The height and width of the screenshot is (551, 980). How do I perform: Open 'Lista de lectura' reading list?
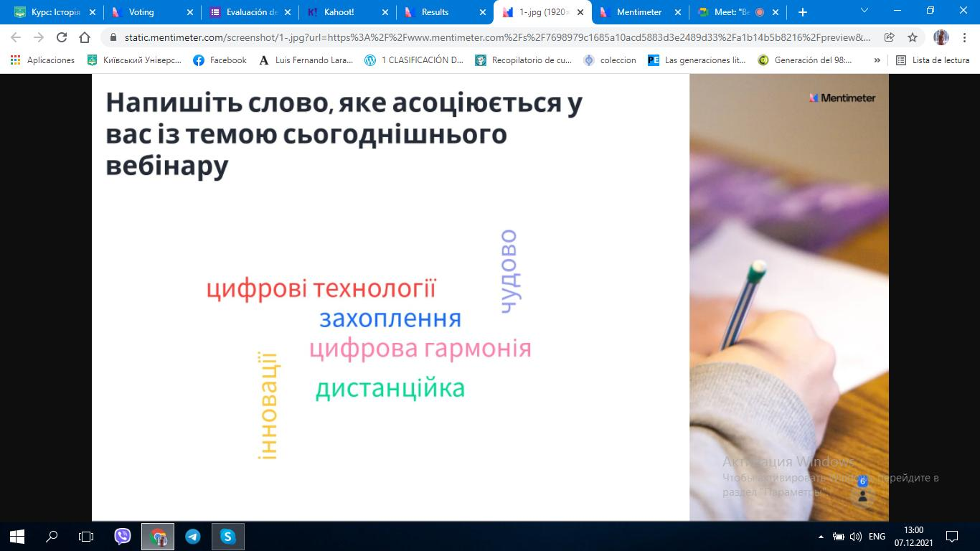click(933, 60)
